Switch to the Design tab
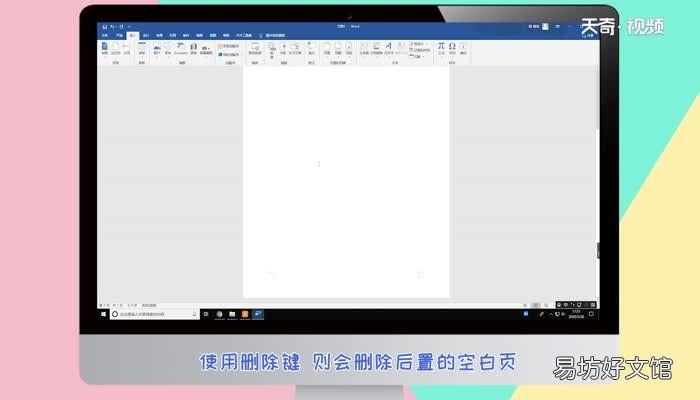Screen dimensions: 700x400 146,35
